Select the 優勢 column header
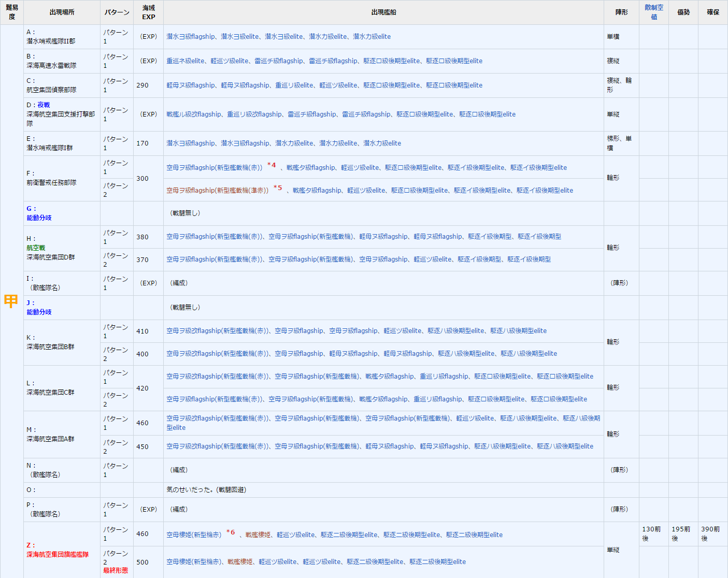Viewport: 728px width, 578px height. pos(683,12)
